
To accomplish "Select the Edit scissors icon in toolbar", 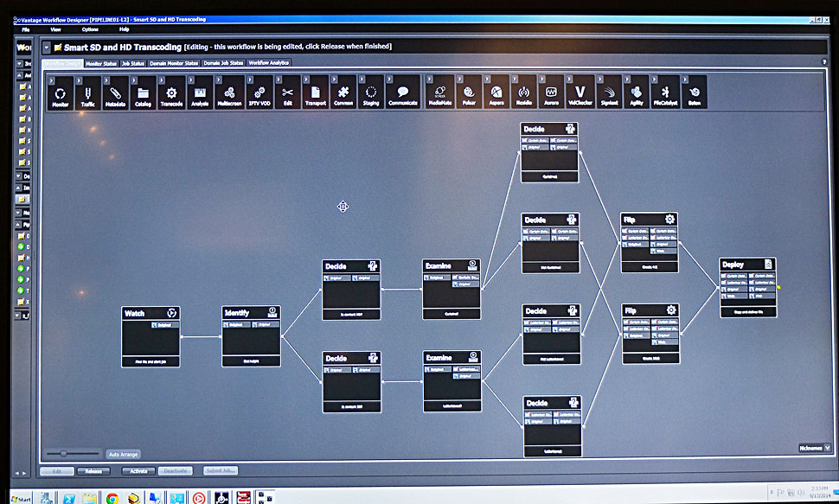I will tap(288, 93).
